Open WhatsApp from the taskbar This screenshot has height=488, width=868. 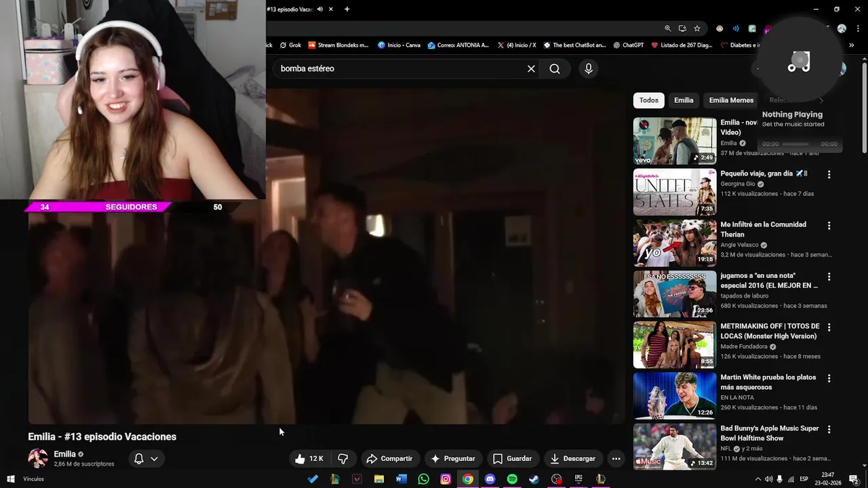click(x=424, y=479)
